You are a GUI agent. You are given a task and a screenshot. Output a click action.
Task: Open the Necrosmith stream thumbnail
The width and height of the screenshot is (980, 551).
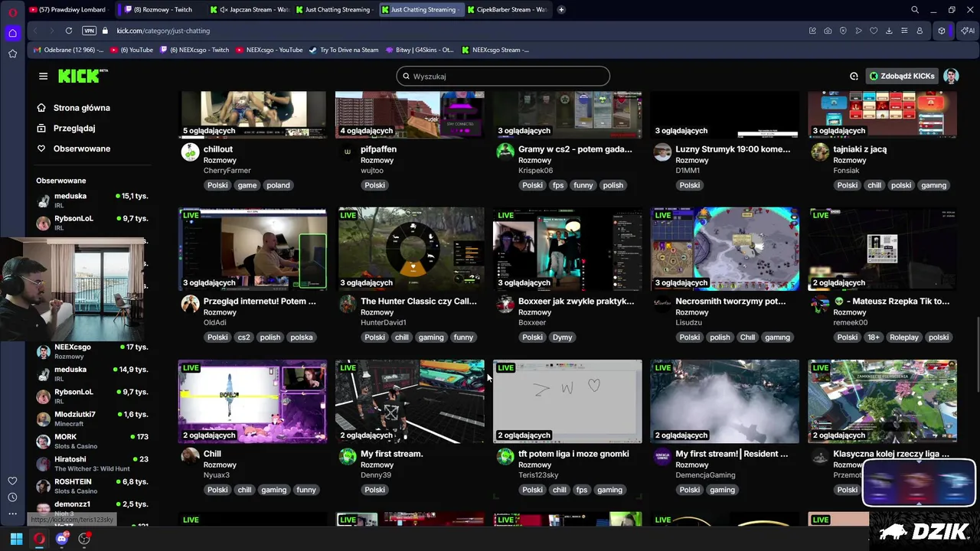click(725, 249)
